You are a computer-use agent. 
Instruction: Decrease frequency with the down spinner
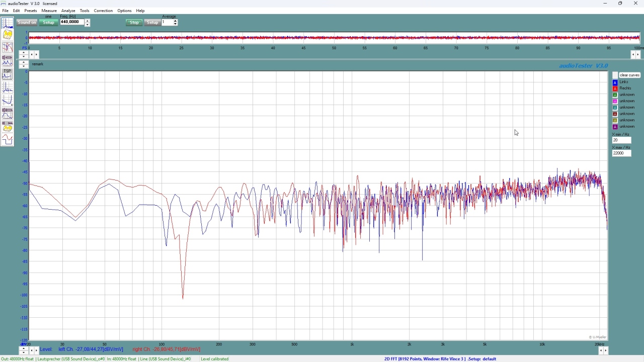tap(87, 24)
